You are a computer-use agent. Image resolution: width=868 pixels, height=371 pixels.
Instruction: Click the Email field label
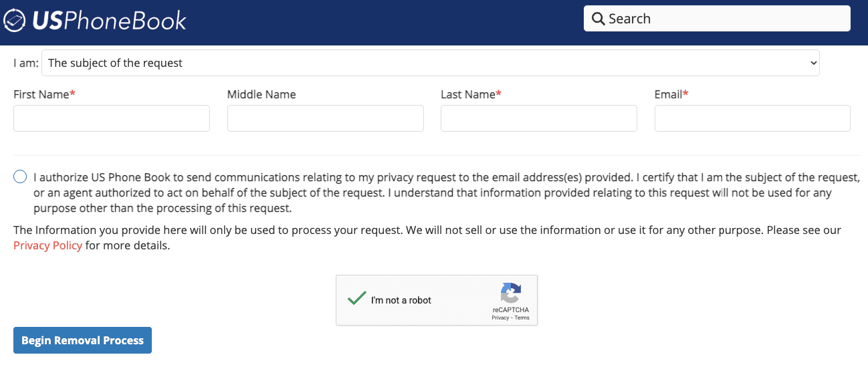668,94
